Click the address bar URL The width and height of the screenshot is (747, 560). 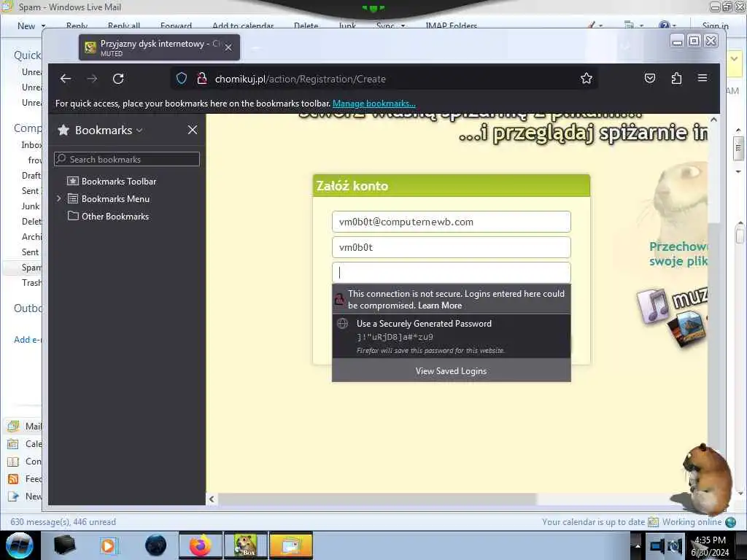coord(300,79)
